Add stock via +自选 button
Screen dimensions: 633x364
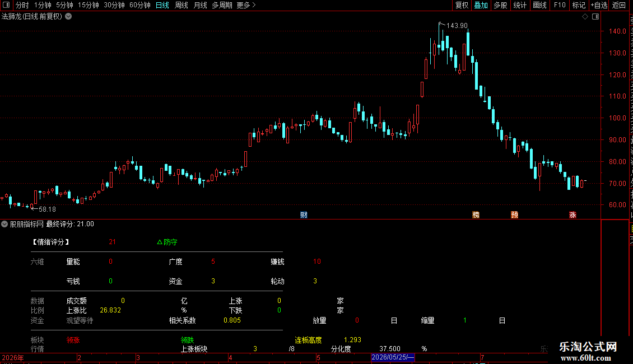coord(599,5)
